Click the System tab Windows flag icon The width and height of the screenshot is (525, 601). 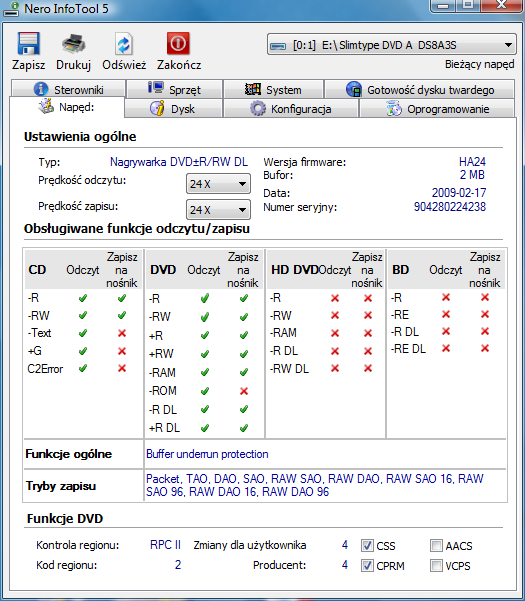click(x=253, y=89)
